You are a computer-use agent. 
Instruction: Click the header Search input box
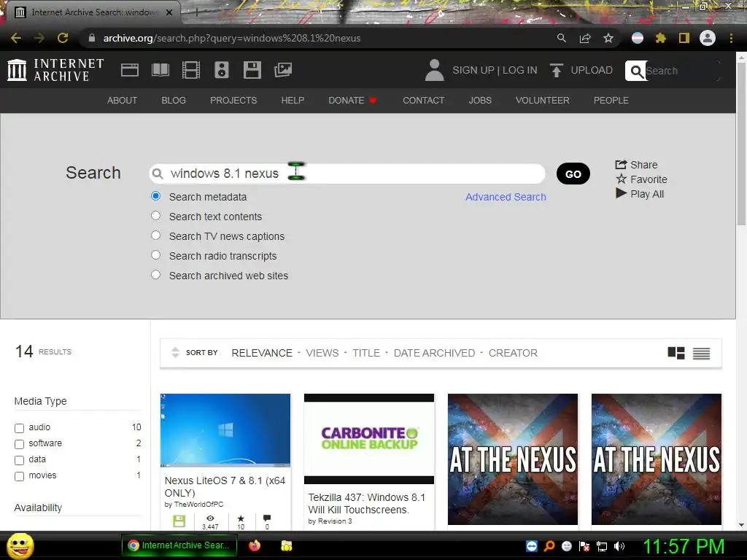pos(681,71)
